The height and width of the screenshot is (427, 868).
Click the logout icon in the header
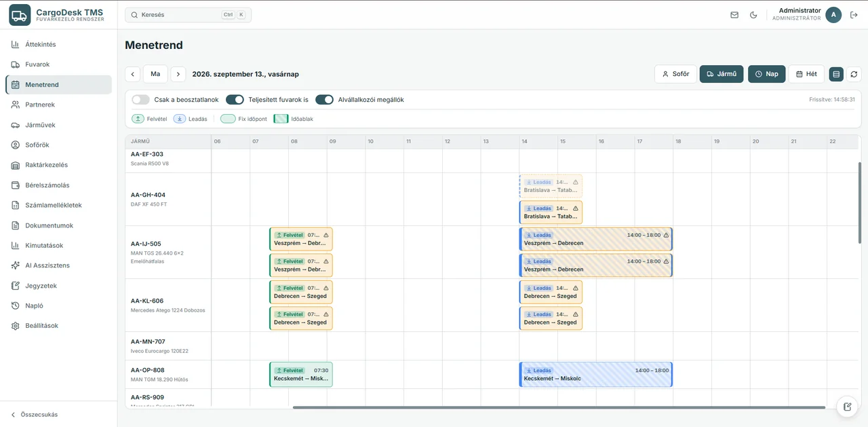pyautogui.click(x=854, y=15)
